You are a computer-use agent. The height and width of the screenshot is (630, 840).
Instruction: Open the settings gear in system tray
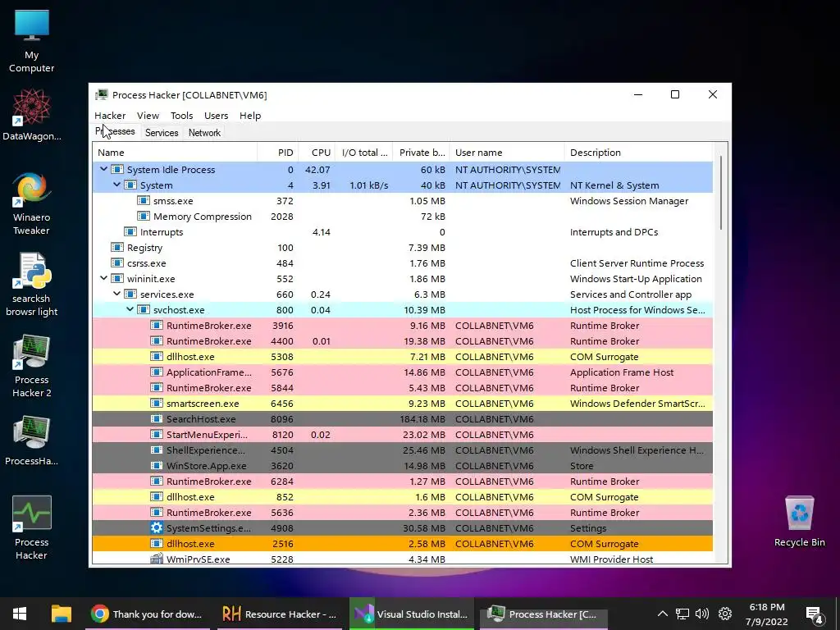725,614
